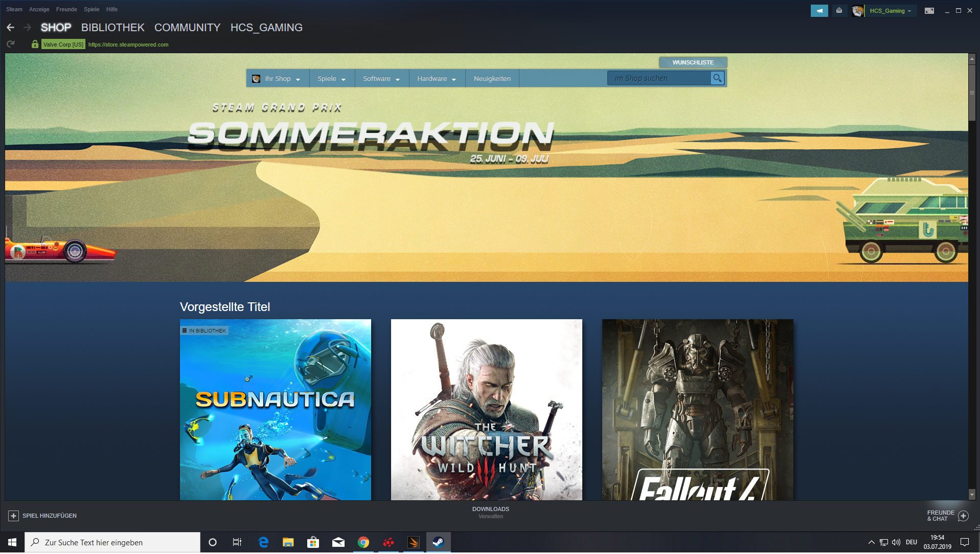
Task: Expand the Hardware dropdown menu
Action: [437, 79]
